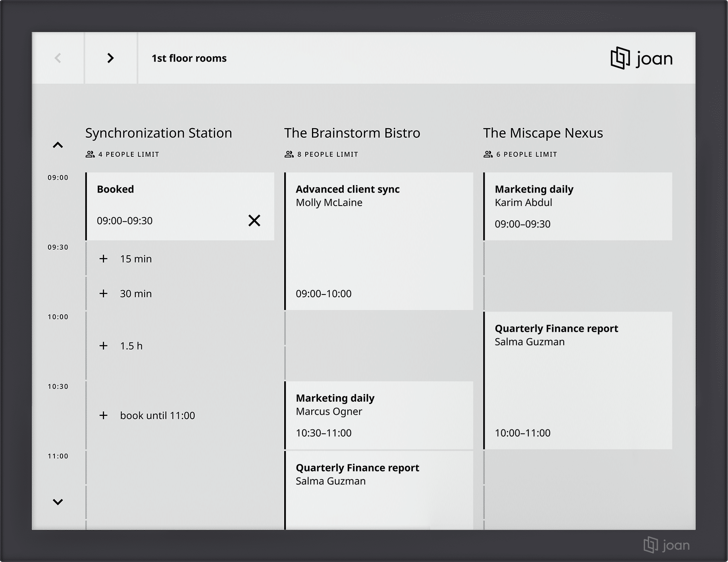The width and height of the screenshot is (728, 562).
Task: Add 30 min booking plus icon
Action: [x=104, y=294]
